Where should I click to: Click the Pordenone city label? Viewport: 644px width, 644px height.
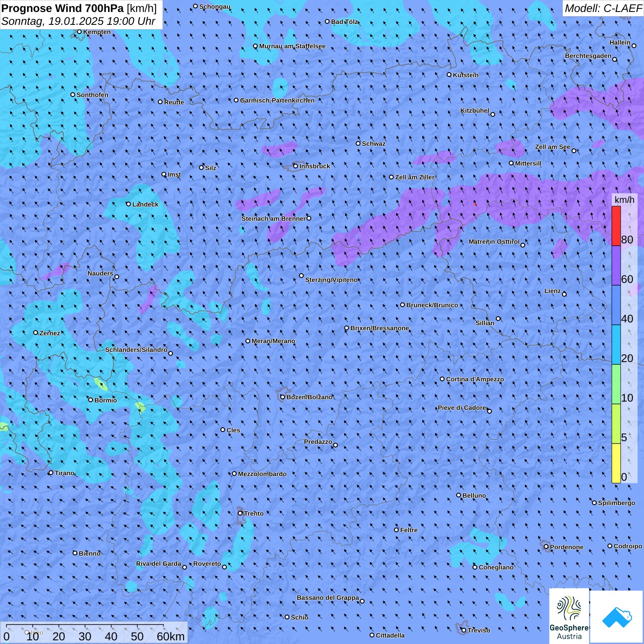pyautogui.click(x=567, y=547)
